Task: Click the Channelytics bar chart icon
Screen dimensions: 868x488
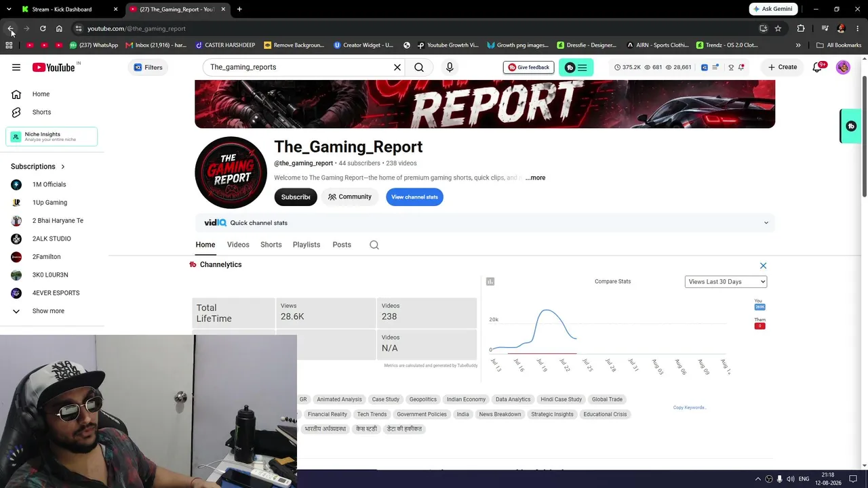Action: (x=490, y=281)
